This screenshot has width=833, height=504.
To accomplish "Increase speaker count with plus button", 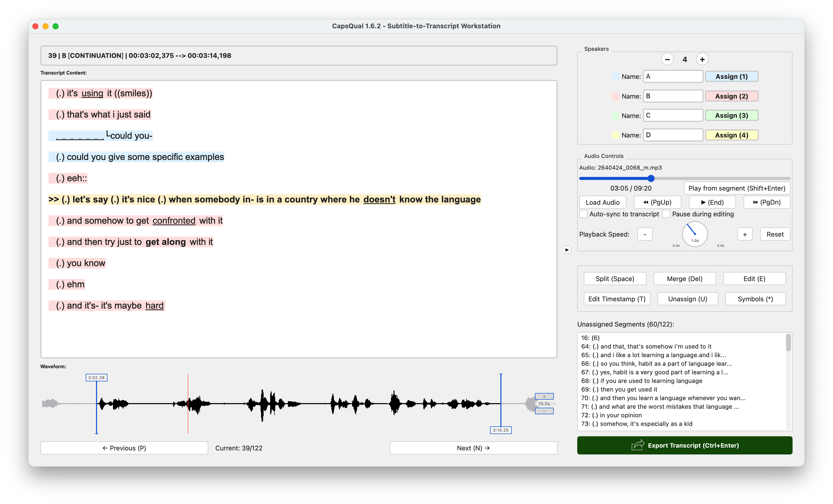I will click(x=702, y=59).
